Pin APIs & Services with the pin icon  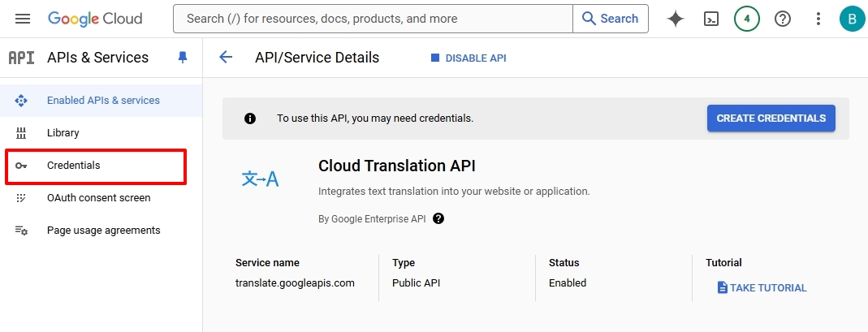(183, 58)
